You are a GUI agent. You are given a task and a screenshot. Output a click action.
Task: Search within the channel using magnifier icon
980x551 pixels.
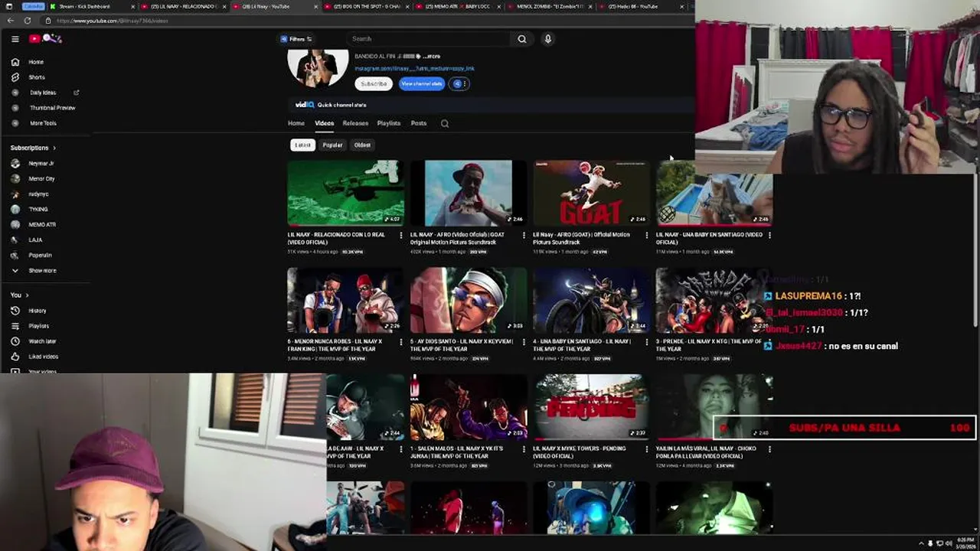tap(445, 123)
